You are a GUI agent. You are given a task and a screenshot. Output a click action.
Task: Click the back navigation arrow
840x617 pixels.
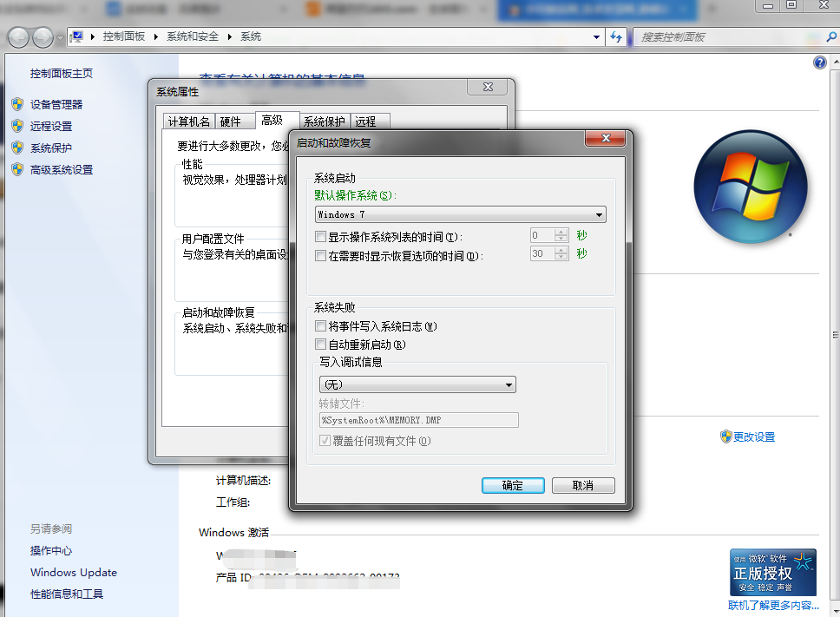click(19, 37)
